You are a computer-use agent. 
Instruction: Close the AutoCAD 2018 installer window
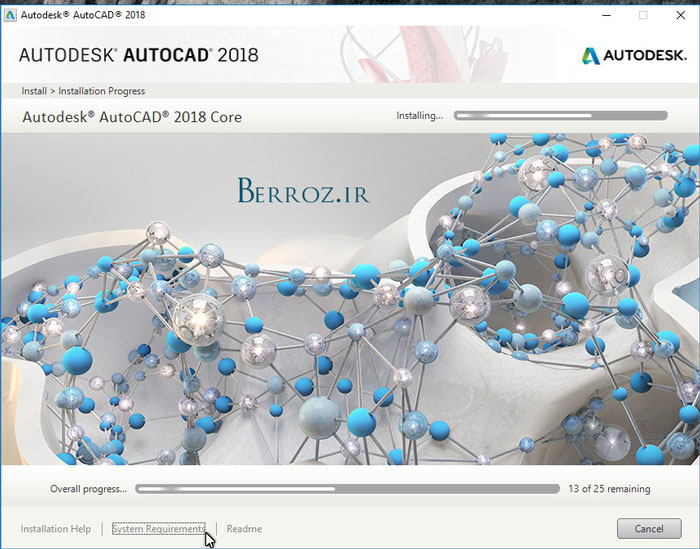tap(680, 15)
